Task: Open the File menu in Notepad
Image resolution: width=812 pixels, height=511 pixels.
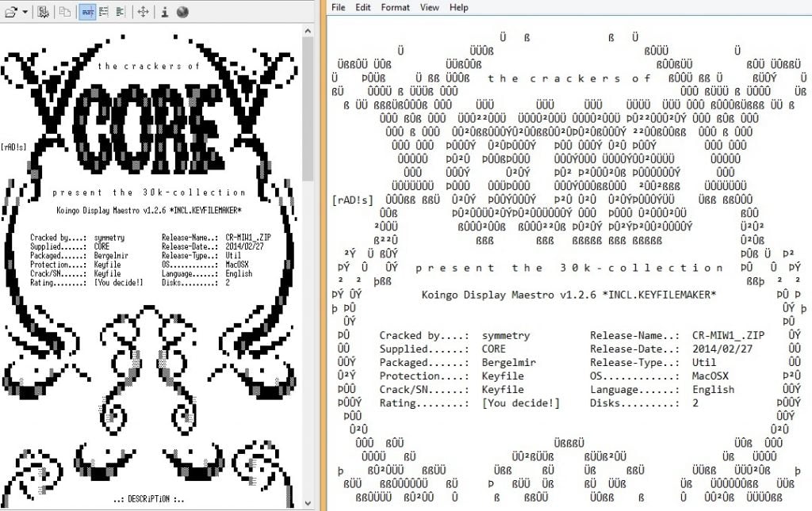Action: [339, 7]
